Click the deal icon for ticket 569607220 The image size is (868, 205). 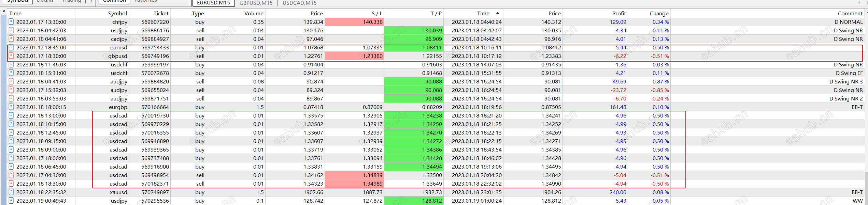pyautogui.click(x=11, y=22)
